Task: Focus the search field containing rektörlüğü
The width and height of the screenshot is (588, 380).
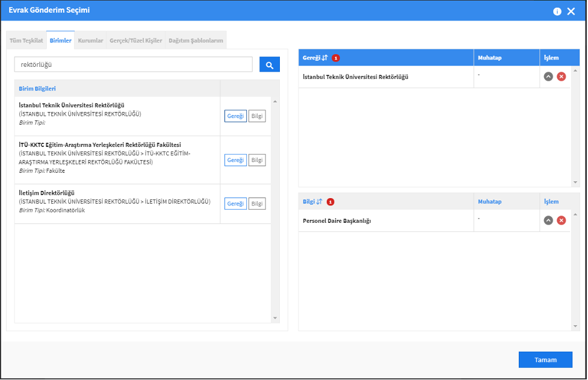Action: [134, 64]
